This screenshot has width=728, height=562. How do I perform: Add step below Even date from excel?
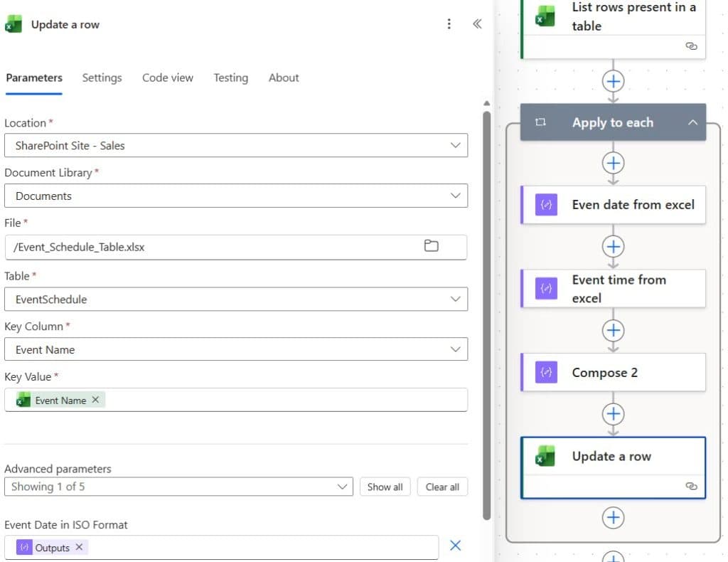pyautogui.click(x=613, y=246)
